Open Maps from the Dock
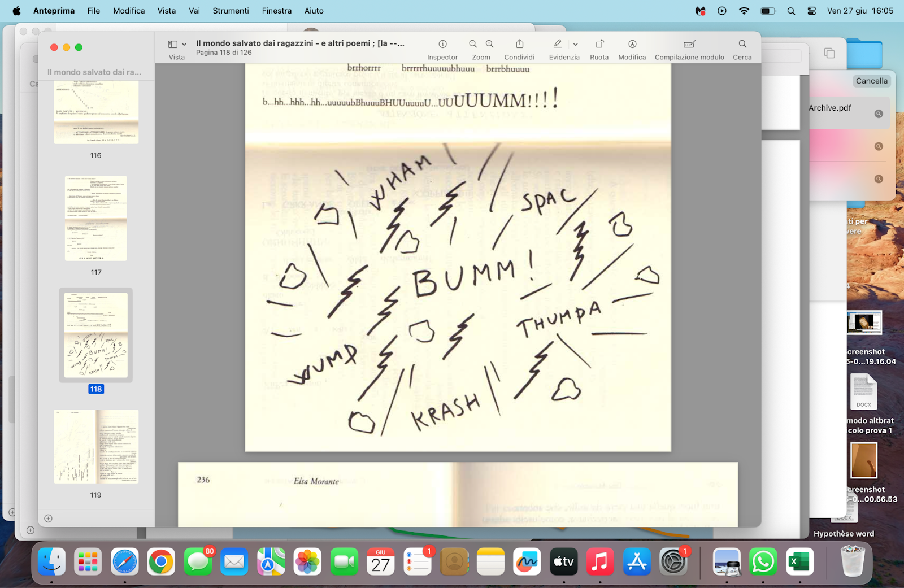904x588 pixels. click(x=271, y=562)
